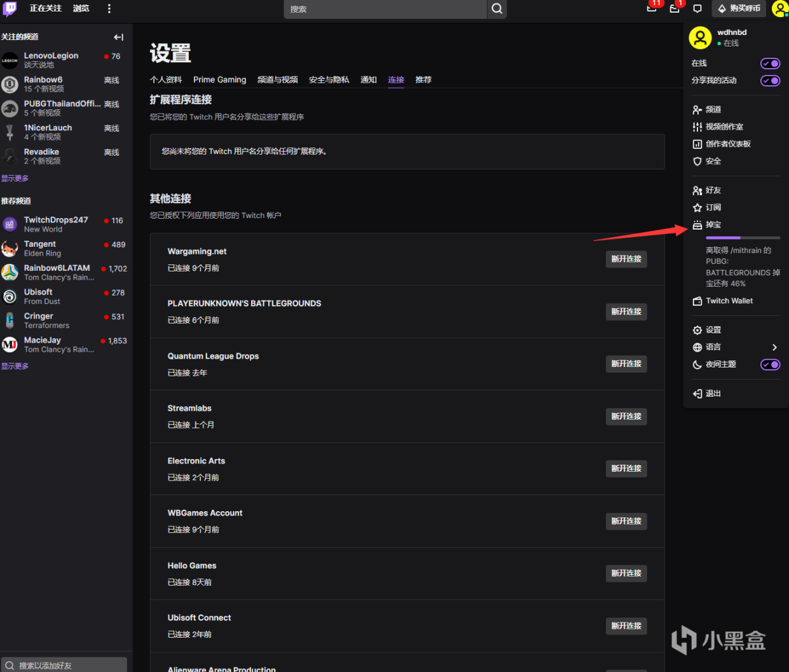
Task: Click the Twitch logo home icon
Action: [x=10, y=8]
